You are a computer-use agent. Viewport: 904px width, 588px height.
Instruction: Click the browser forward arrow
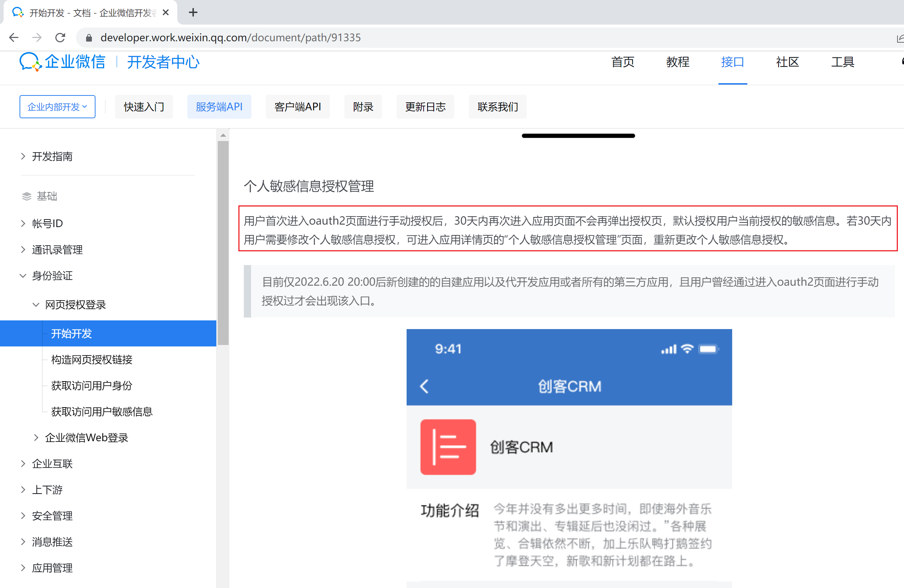tap(37, 38)
